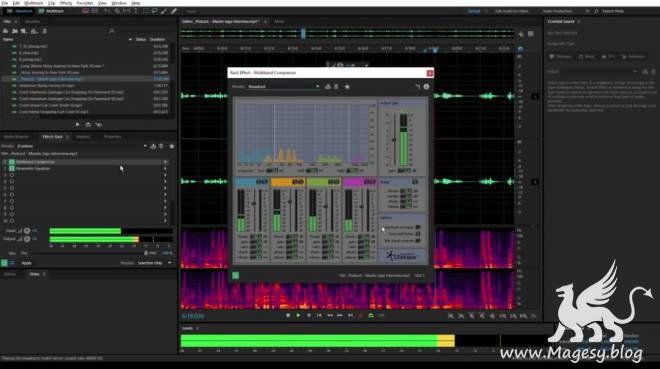
Task: Toggle power of empty effect slot 4
Action: coord(12,181)
